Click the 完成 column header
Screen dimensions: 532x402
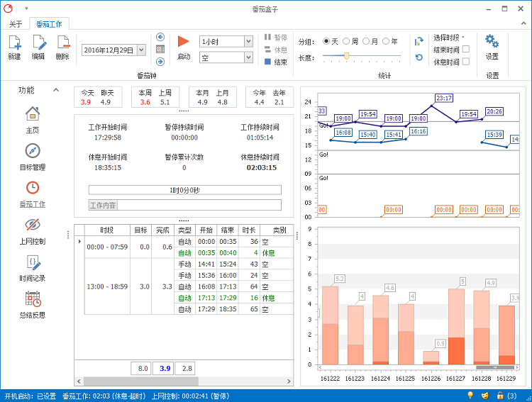[163, 230]
